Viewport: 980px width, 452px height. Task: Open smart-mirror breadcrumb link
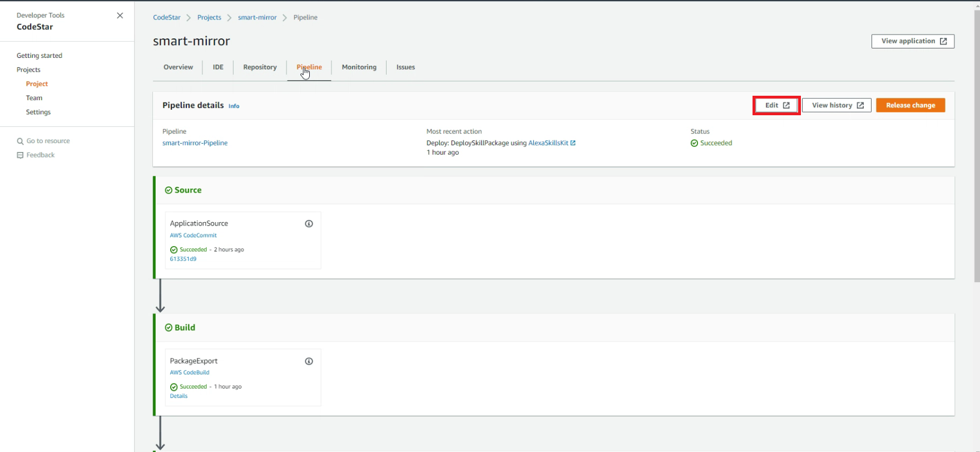[x=257, y=18]
